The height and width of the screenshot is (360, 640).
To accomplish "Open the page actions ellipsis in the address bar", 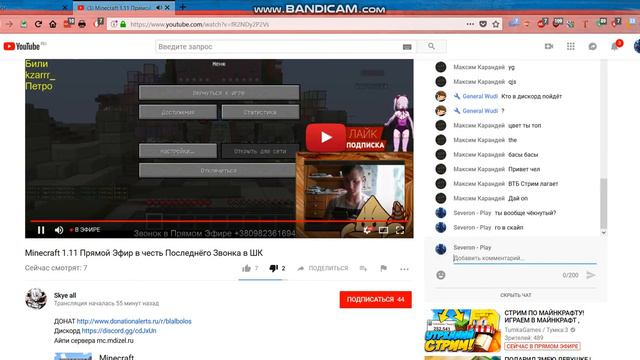I will [470, 24].
